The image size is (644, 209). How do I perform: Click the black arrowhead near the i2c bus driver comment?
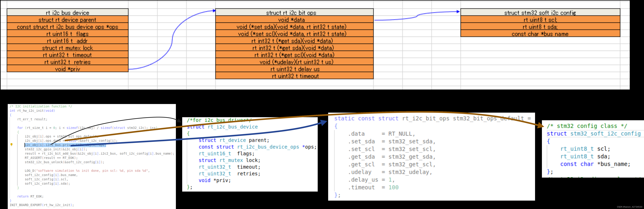tap(179, 121)
